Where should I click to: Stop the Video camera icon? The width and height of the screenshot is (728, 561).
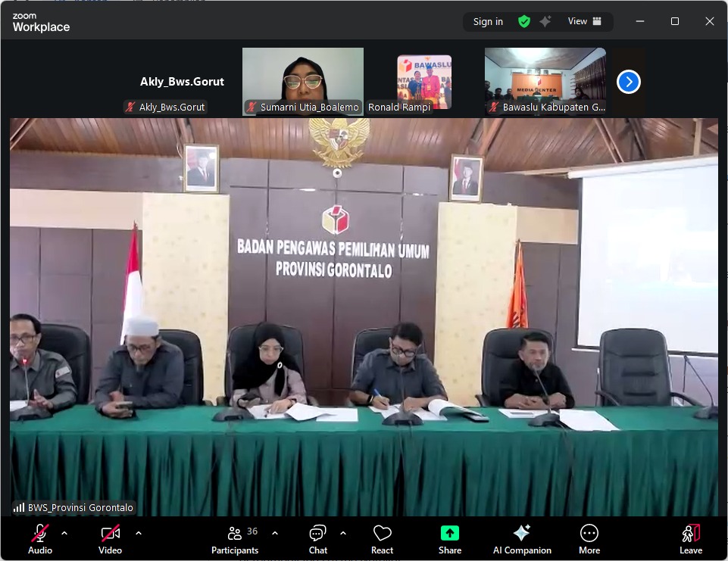pyautogui.click(x=109, y=533)
